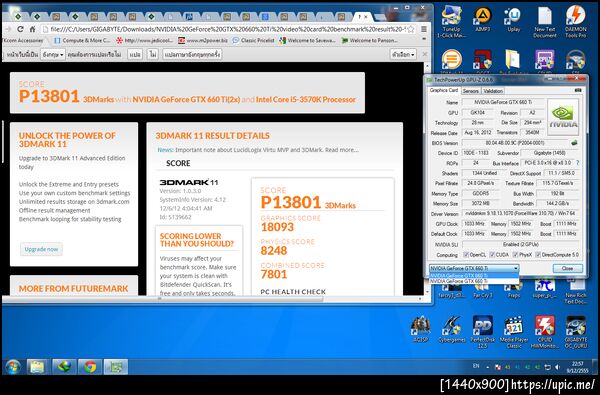The image size is (600, 395).
Task: Open DAEMON Tools Pro desktop shortcut
Action: point(576,21)
